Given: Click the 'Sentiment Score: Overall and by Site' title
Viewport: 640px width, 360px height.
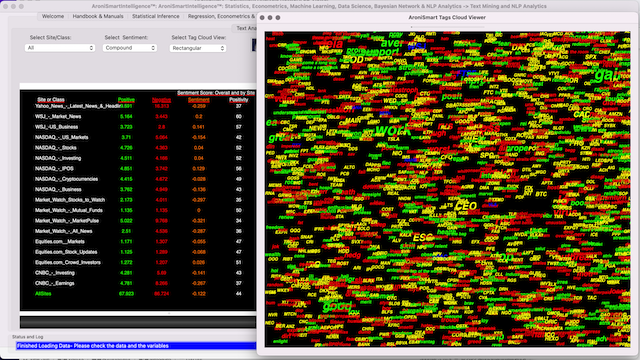Looking at the screenshot, I should click(216, 93).
